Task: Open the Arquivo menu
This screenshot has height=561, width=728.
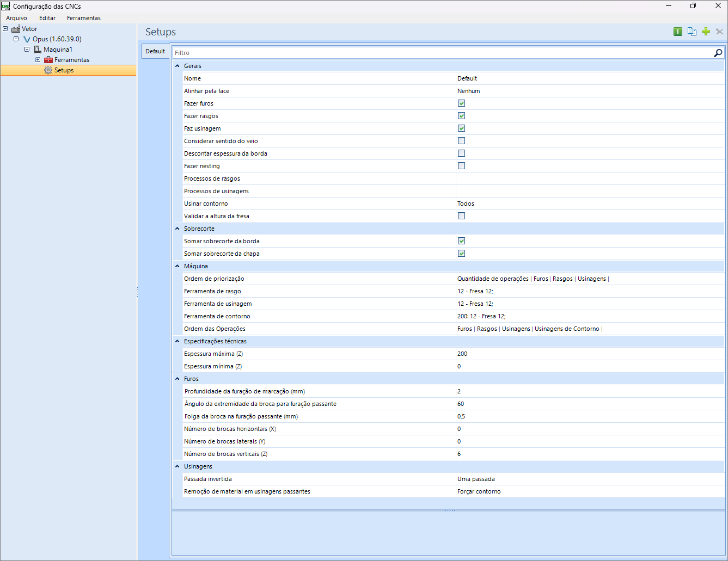Action: coord(16,18)
